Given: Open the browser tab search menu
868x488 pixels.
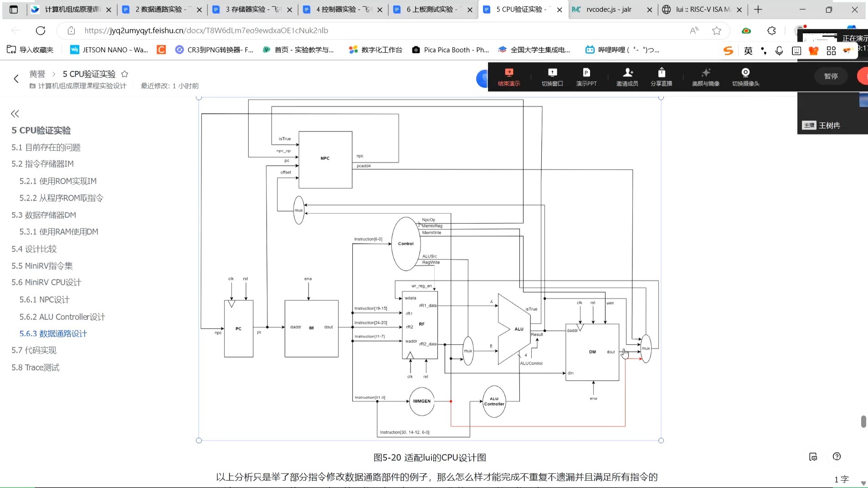Looking at the screenshot, I should click(x=14, y=9).
